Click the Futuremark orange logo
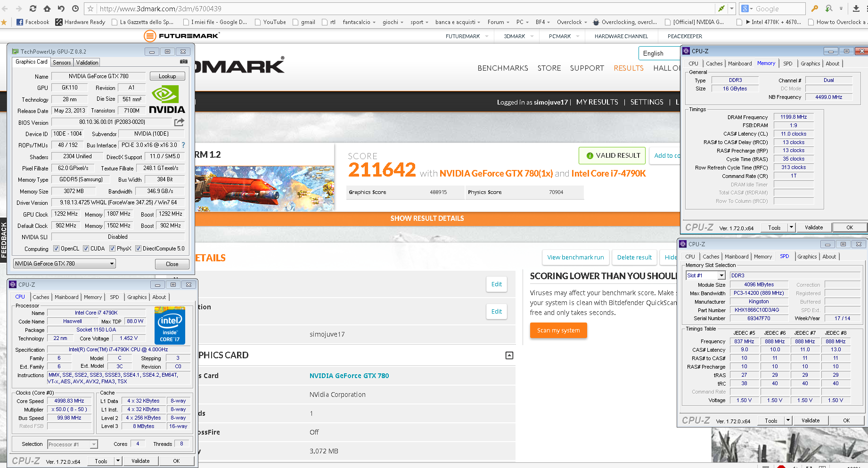The image size is (868, 468). coord(150,36)
